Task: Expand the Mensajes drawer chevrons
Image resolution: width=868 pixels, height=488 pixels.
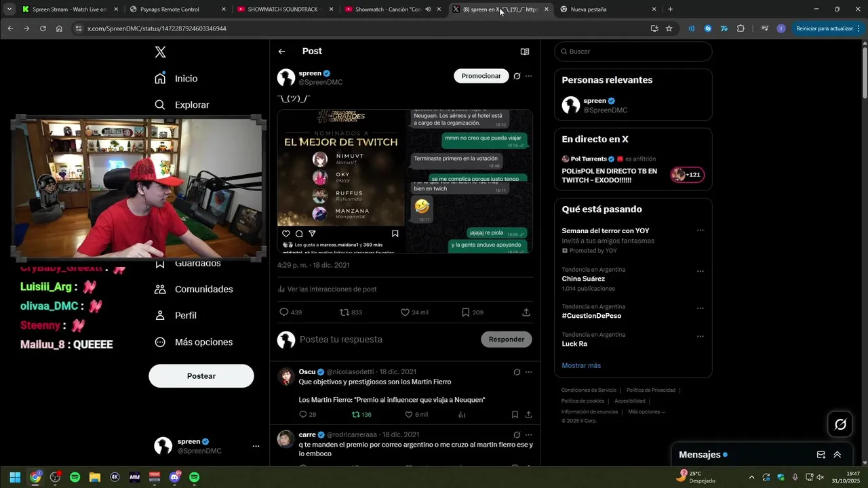Action: click(x=837, y=455)
